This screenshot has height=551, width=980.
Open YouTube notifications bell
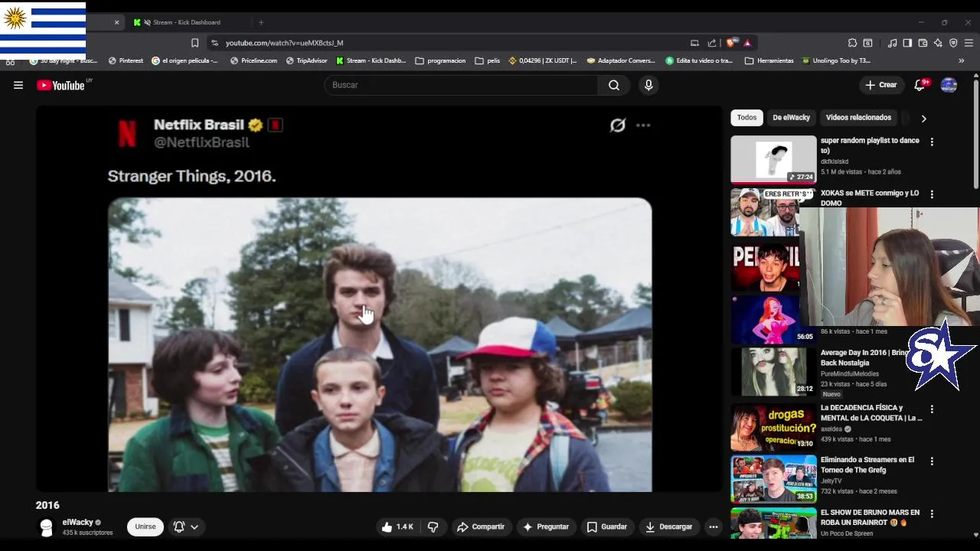coord(920,85)
